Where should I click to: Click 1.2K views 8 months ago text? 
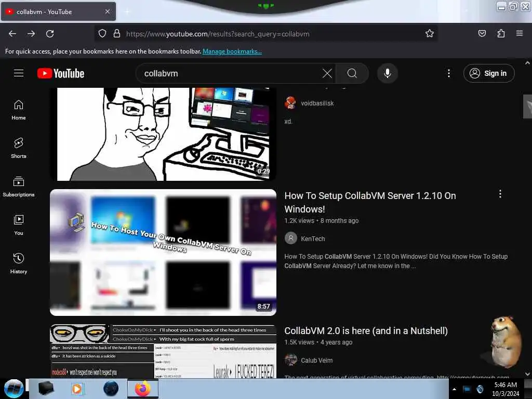click(x=321, y=220)
